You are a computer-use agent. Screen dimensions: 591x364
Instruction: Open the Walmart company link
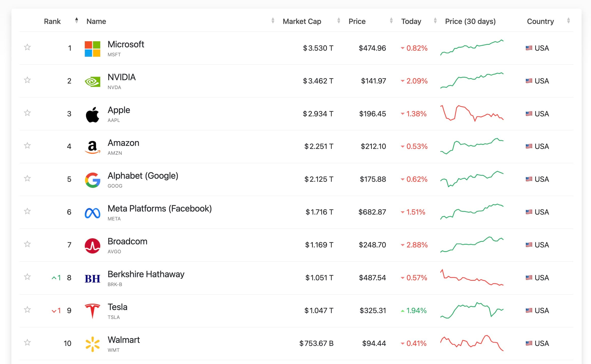pyautogui.click(x=124, y=340)
